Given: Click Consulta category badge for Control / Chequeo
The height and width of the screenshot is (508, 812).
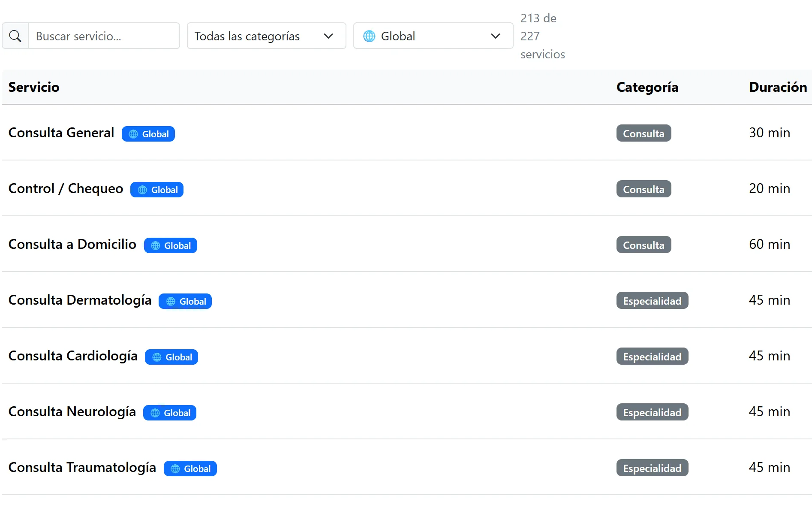Looking at the screenshot, I should click(x=644, y=189).
